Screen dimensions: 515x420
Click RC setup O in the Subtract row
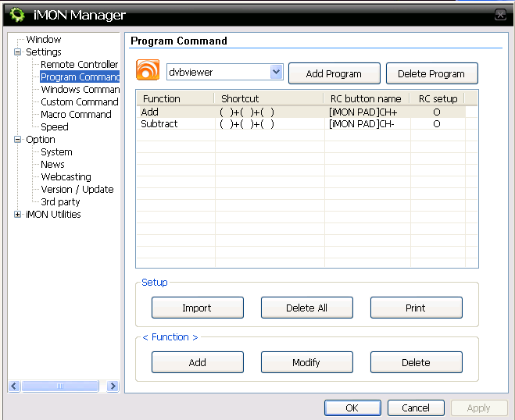tap(437, 124)
